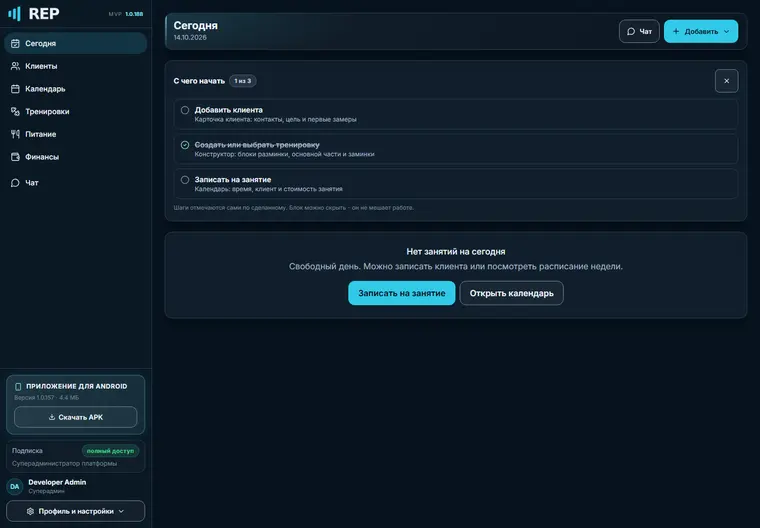The height and width of the screenshot is (528, 760).
Task: Click the Открыть календарь button
Action: (x=511, y=293)
